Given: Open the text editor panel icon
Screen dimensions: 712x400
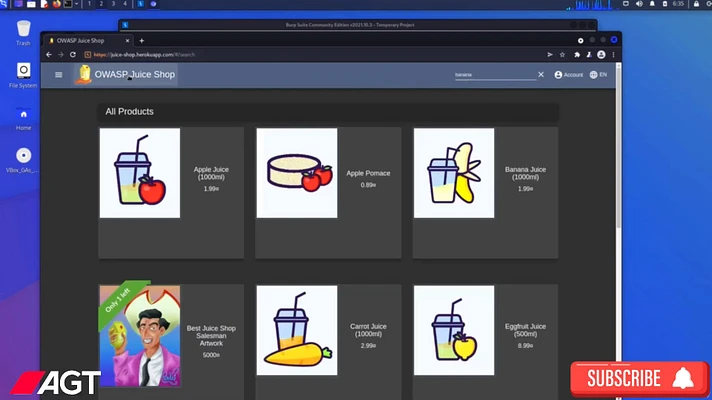Looking at the screenshot, I should (44, 4).
